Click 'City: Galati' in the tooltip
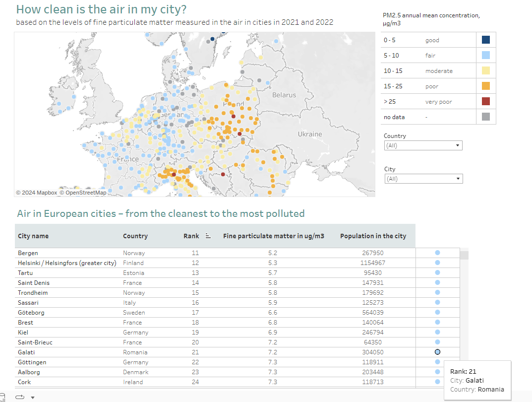The width and height of the screenshot is (532, 402). 467,380
